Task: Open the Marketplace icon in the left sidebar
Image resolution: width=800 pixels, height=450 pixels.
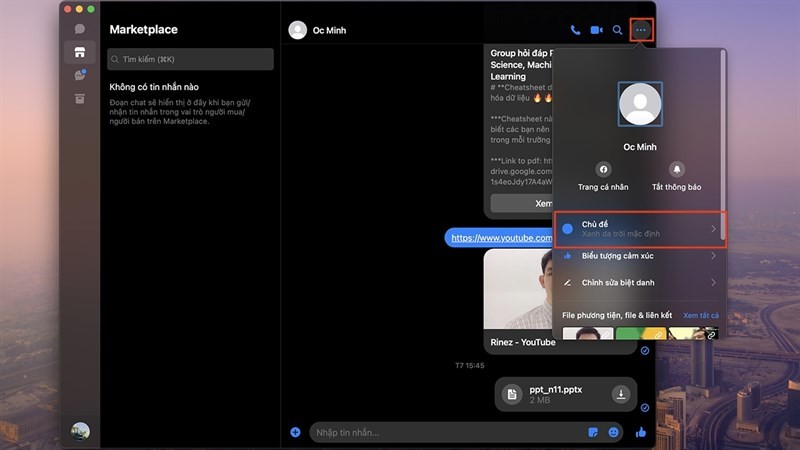Action: [79, 52]
